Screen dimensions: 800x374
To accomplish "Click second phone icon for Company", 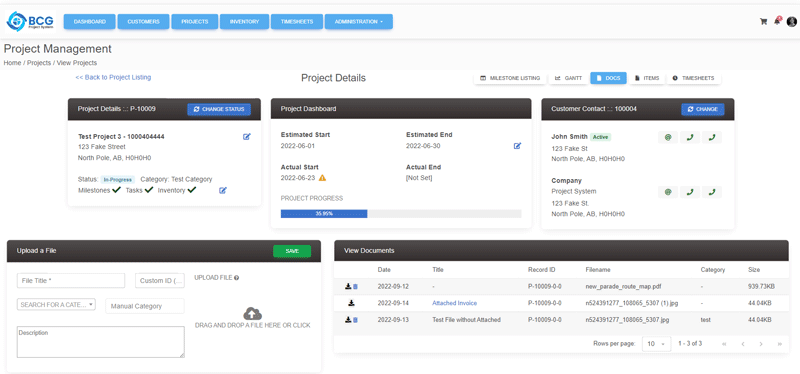I will click(x=712, y=192).
